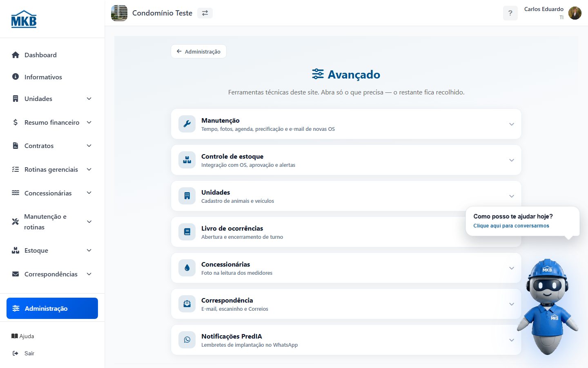Expand the Unidades sidebar menu chevron
The width and height of the screenshot is (588, 368).
click(x=89, y=99)
